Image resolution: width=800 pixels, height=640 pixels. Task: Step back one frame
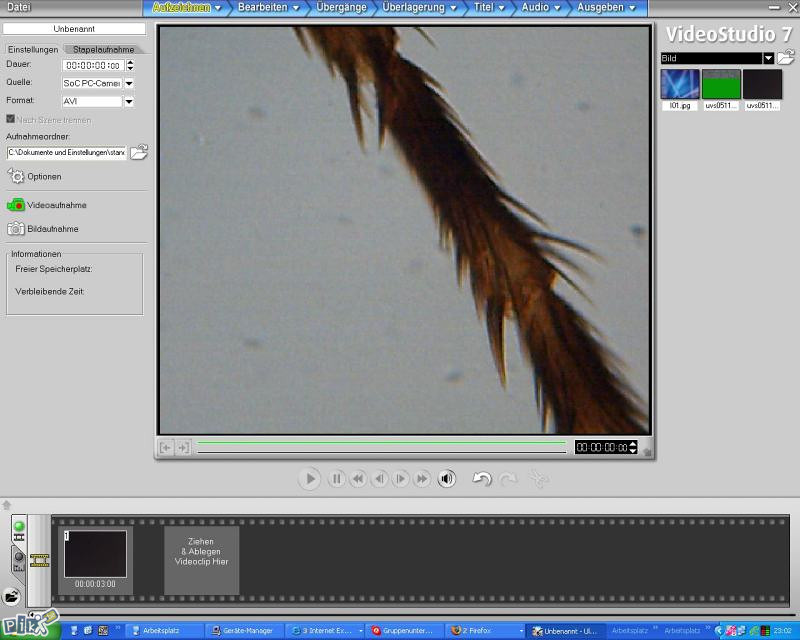click(x=380, y=479)
